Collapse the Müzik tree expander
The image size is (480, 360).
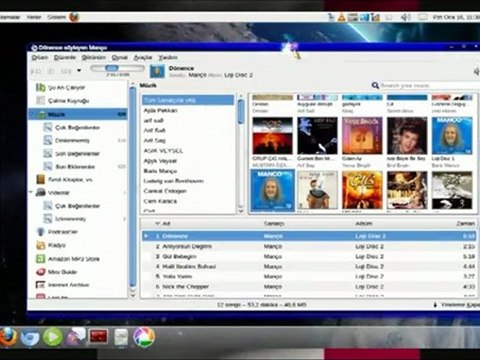click(32, 114)
